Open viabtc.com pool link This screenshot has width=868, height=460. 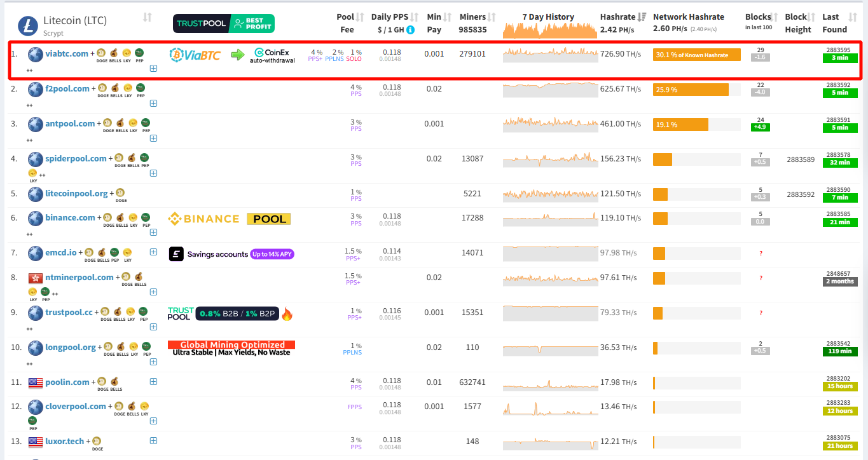point(67,53)
